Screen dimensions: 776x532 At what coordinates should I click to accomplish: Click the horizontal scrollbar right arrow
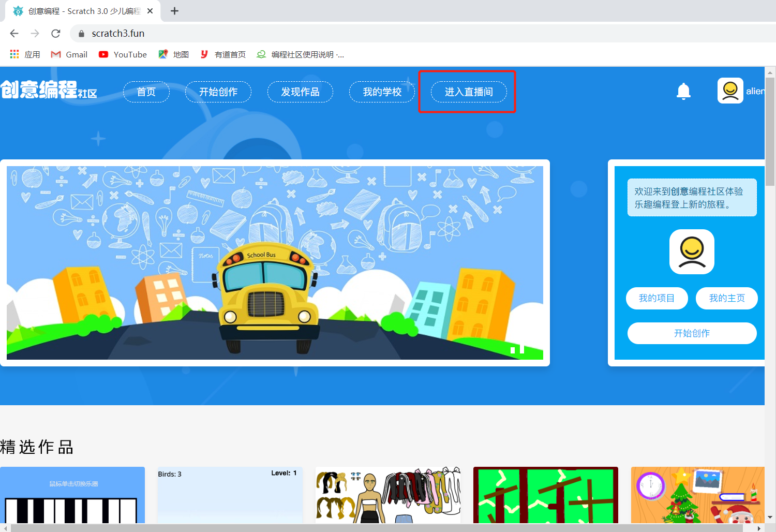[x=759, y=528]
